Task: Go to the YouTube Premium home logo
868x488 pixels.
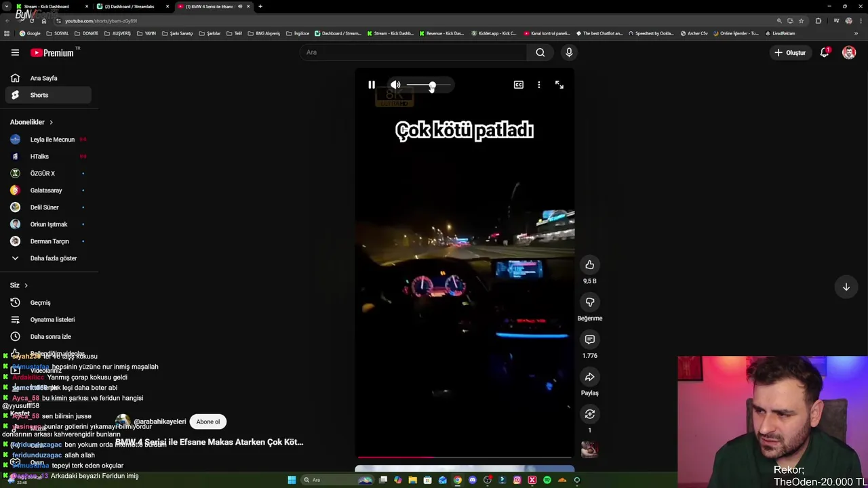Action: point(53,52)
